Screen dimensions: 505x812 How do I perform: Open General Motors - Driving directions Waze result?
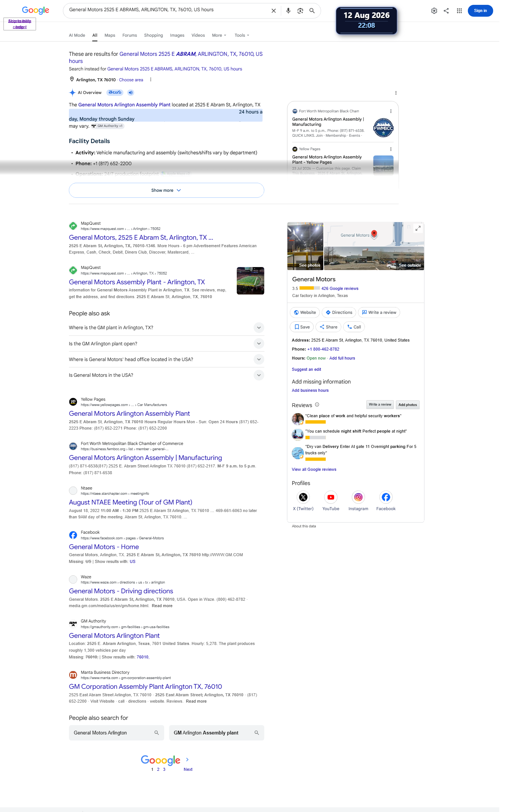click(121, 591)
